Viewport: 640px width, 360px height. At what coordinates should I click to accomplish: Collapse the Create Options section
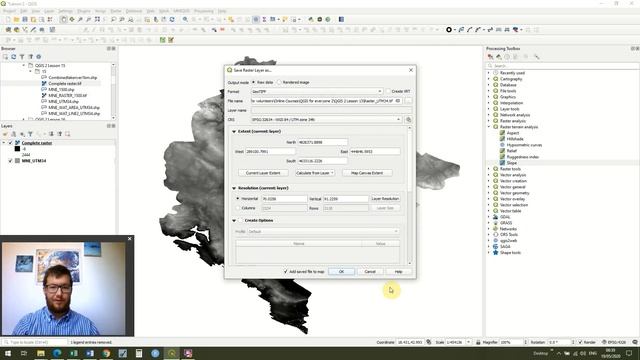(x=234, y=220)
